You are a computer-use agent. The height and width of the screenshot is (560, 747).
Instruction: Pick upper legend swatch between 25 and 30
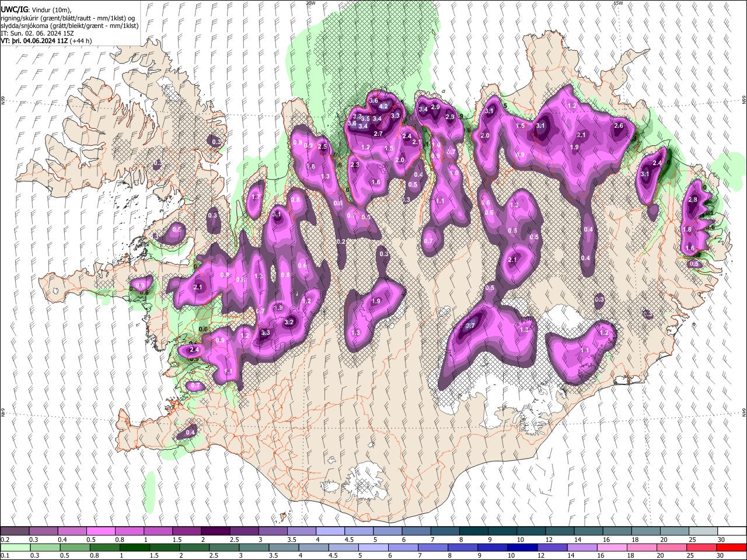(703, 531)
